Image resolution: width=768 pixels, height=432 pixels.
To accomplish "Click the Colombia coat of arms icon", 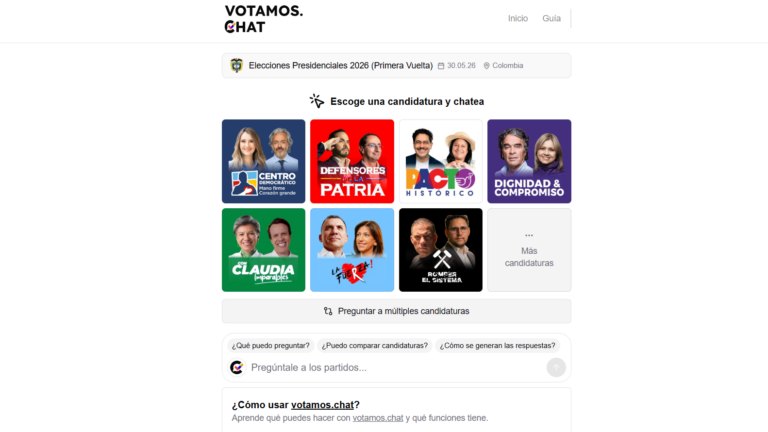I will coord(237,66).
